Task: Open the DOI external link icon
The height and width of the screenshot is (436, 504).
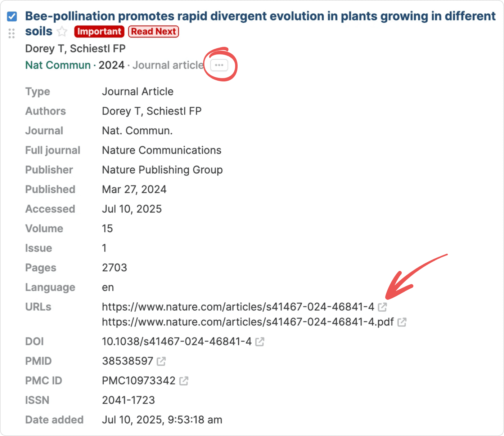Action: pos(260,342)
